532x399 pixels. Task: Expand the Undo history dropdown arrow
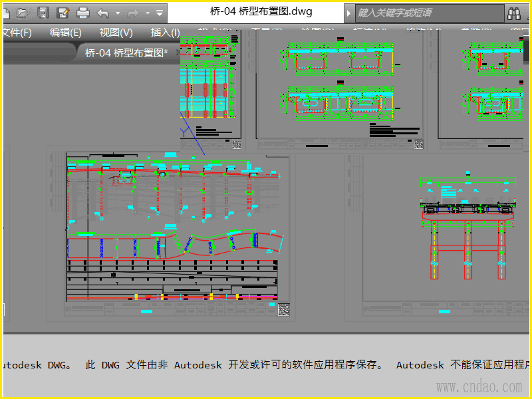(118, 13)
